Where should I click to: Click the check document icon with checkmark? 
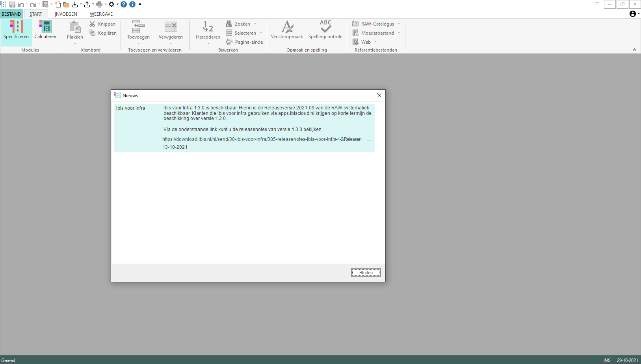tap(45, 4)
